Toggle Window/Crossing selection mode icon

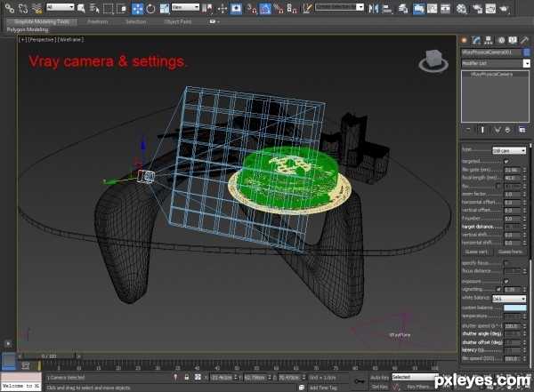[121, 8]
